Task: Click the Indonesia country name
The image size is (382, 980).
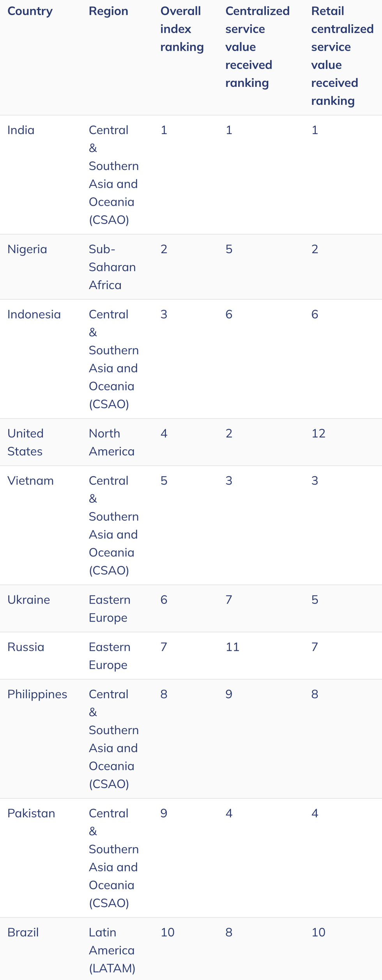Action: [x=34, y=314]
